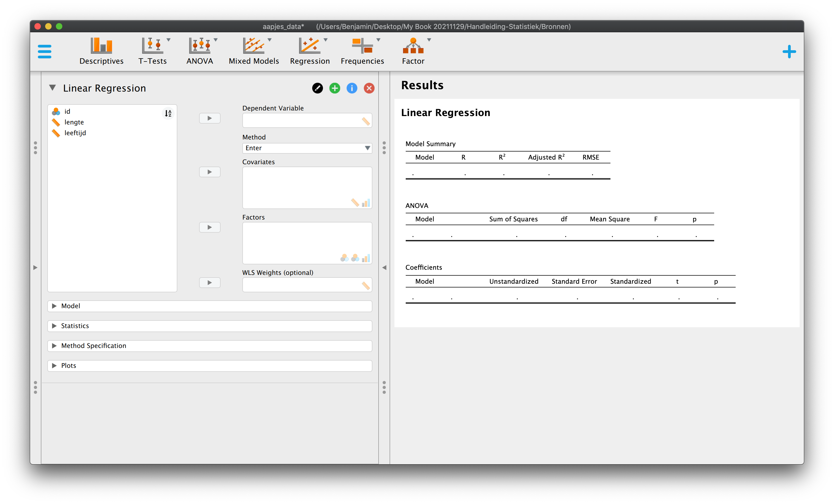The height and width of the screenshot is (504, 834).
Task: Click the Regression dropdown arrow
Action: click(325, 40)
